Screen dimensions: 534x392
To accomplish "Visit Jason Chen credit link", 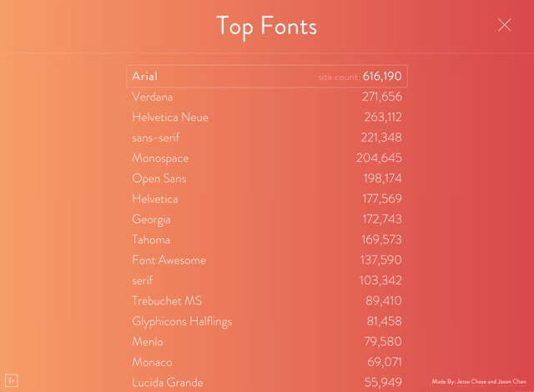I will tap(511, 382).
